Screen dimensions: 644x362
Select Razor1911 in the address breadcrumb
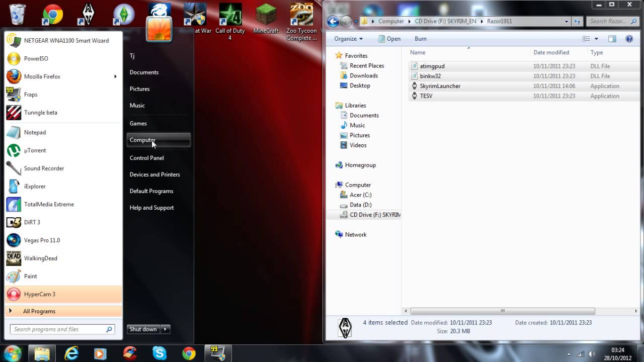[x=499, y=21]
